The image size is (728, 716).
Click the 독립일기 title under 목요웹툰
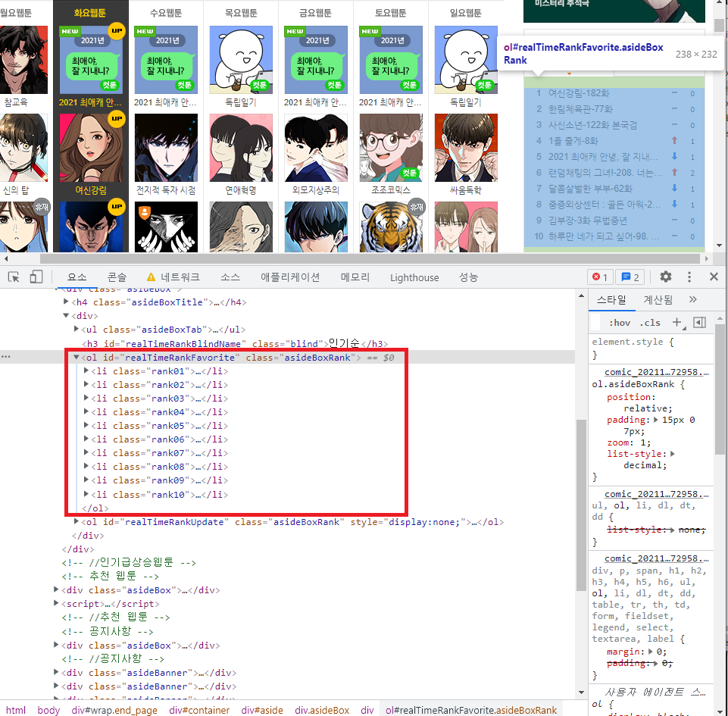(x=240, y=102)
